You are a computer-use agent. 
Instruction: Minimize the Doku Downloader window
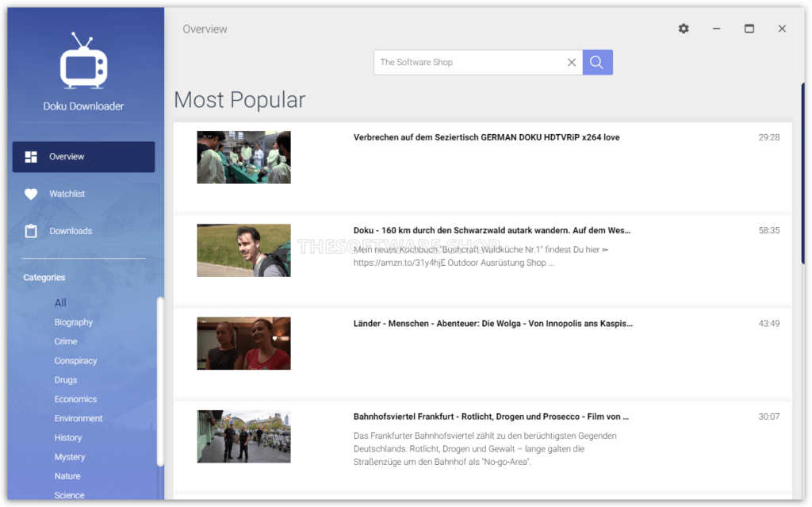tap(716, 29)
